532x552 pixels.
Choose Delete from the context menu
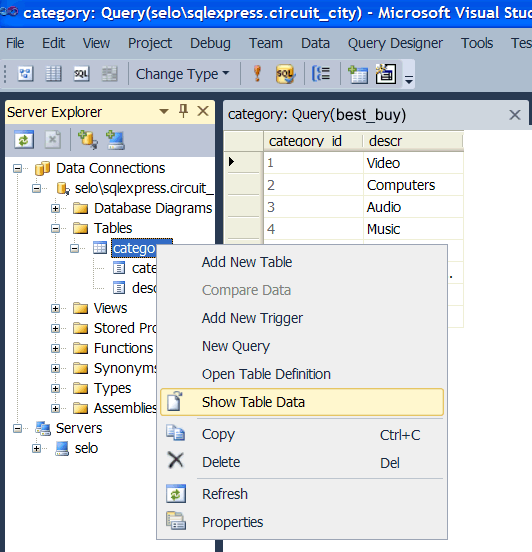[302, 462]
